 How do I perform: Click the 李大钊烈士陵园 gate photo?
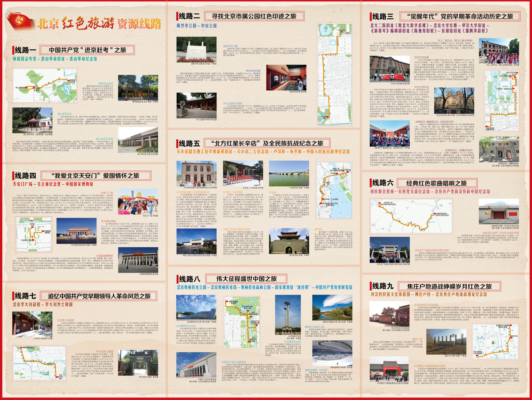tap(138, 363)
